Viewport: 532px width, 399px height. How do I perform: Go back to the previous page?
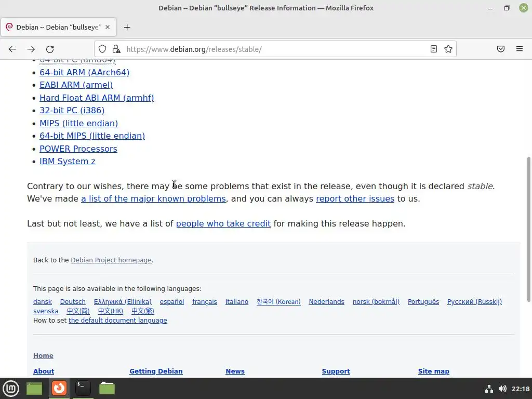(12, 49)
